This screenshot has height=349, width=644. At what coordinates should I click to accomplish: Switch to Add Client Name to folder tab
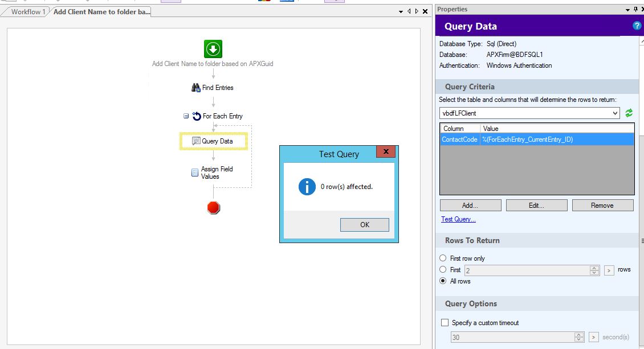pos(101,11)
